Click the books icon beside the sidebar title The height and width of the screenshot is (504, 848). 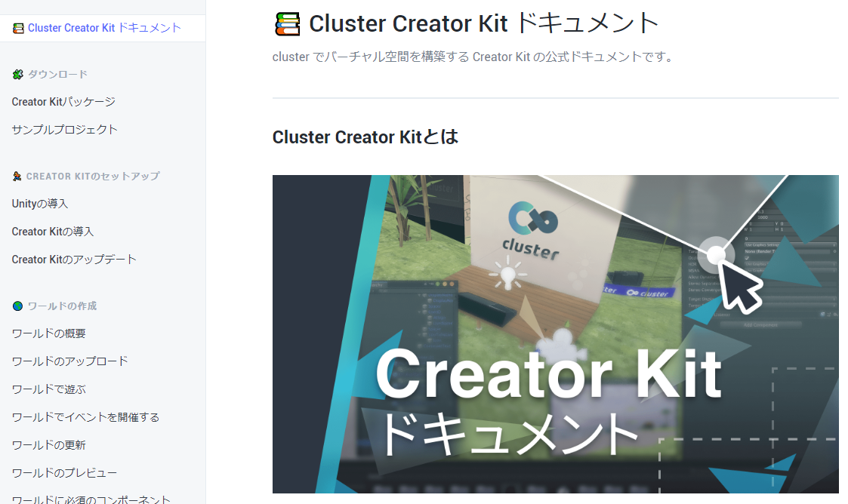18,28
